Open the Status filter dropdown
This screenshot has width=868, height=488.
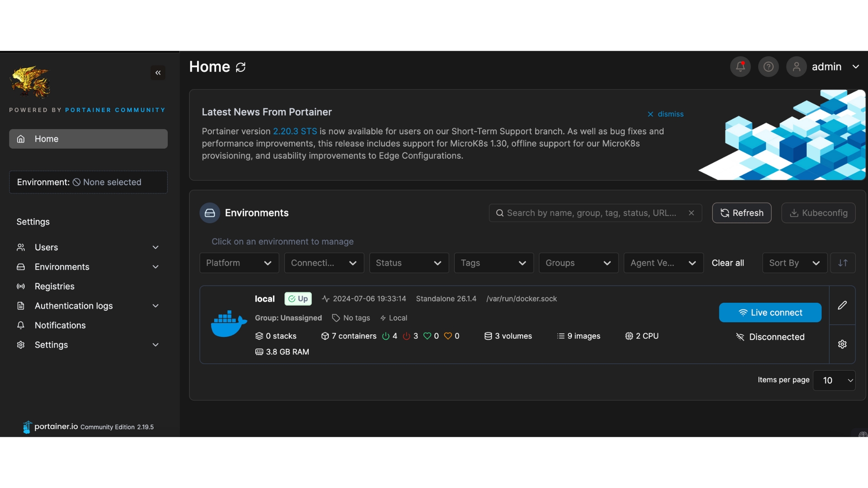tap(408, 263)
